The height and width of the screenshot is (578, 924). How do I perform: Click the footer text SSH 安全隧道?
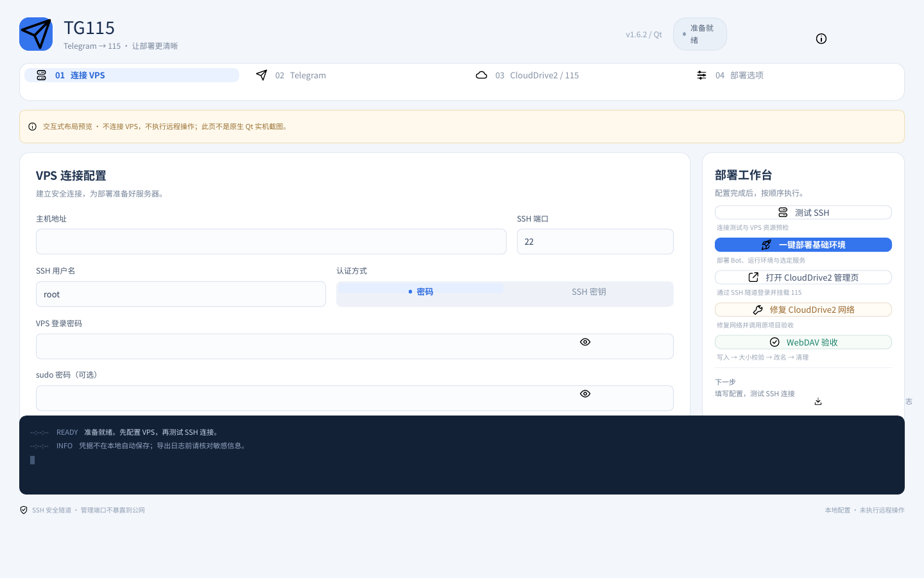51,510
